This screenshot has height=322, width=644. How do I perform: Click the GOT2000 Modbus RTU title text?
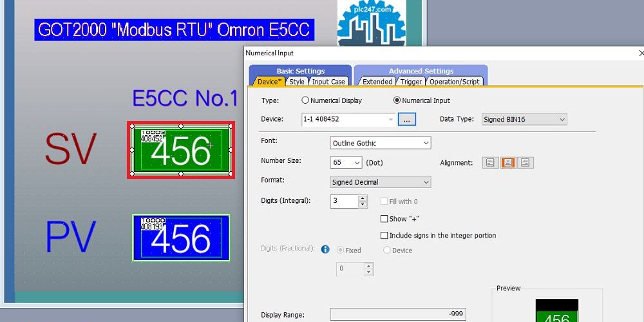tap(174, 30)
